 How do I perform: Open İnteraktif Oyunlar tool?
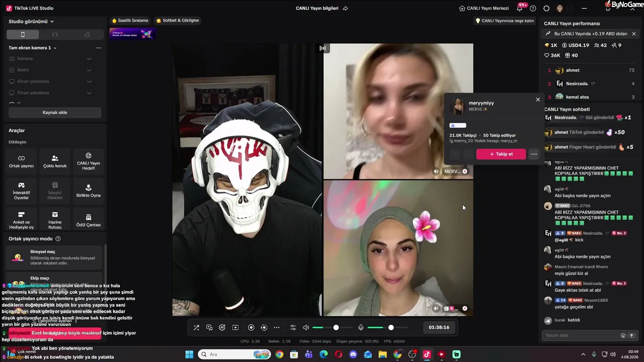point(21,191)
